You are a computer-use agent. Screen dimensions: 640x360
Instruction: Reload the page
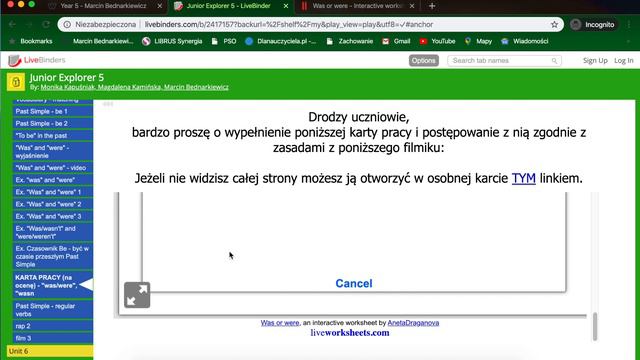pos(46,24)
